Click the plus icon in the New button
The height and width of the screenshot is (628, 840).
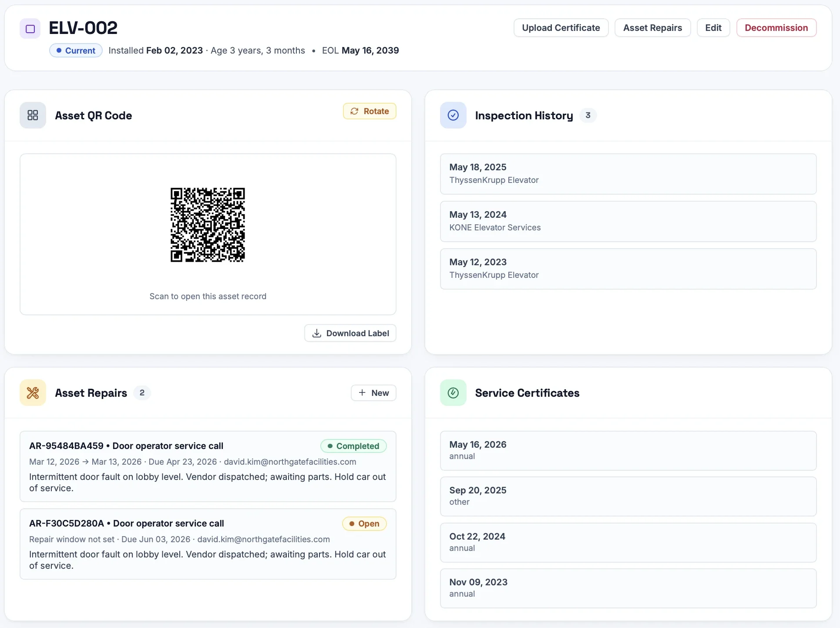[x=362, y=393]
